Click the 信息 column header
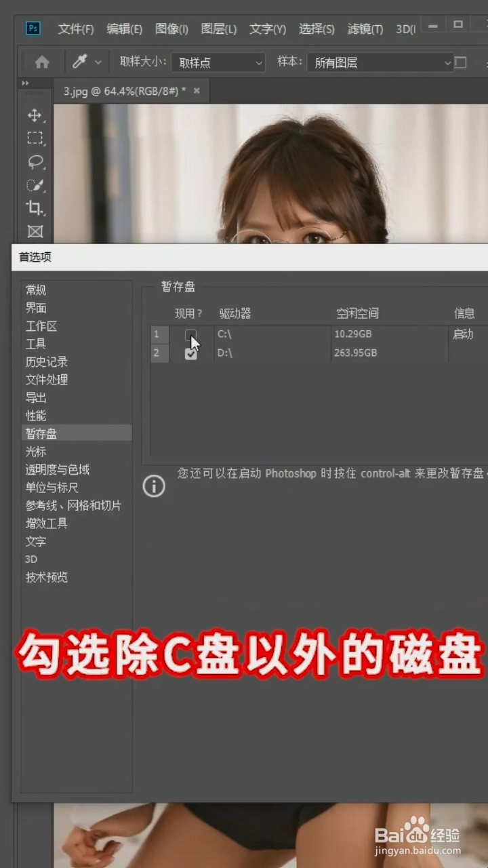The image size is (488, 868). [x=464, y=313]
